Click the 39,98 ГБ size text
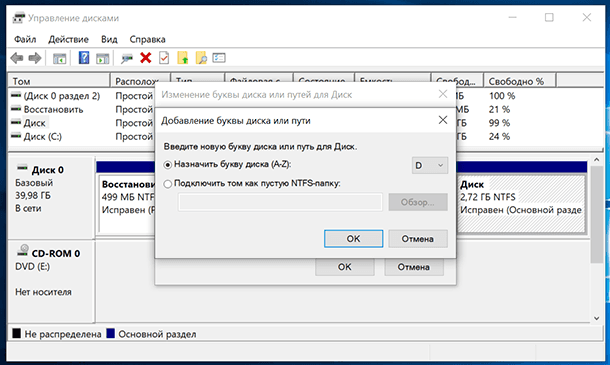The image size is (610, 365). tap(33, 195)
